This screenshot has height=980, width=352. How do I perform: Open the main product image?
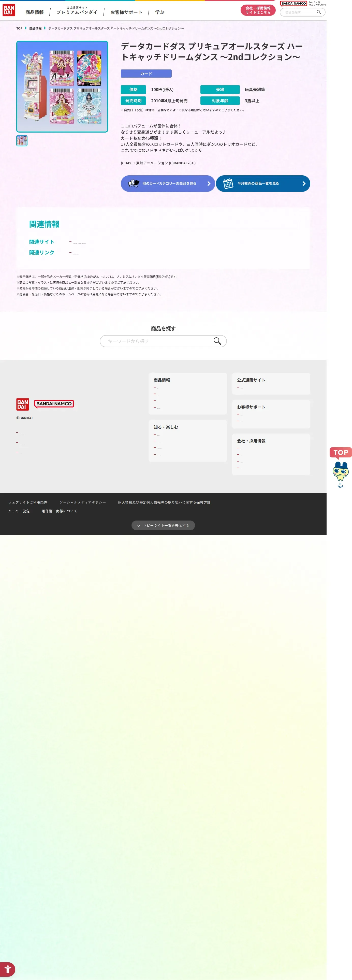(62, 87)
